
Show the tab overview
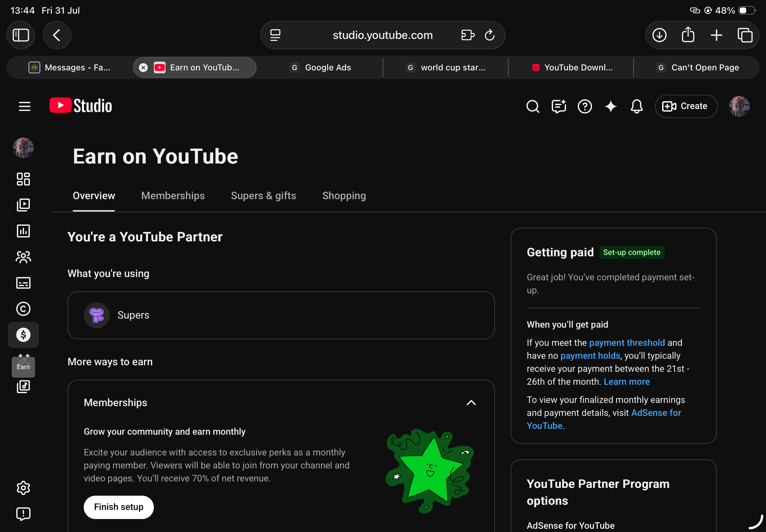[745, 35]
